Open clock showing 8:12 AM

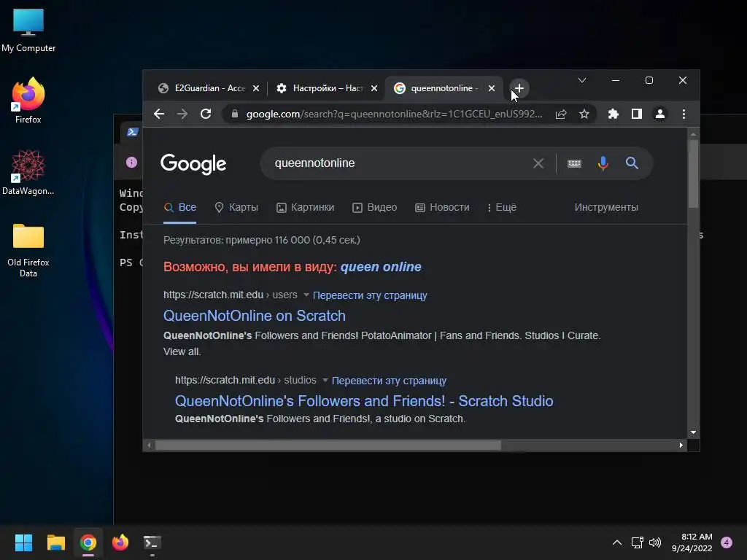click(x=692, y=542)
